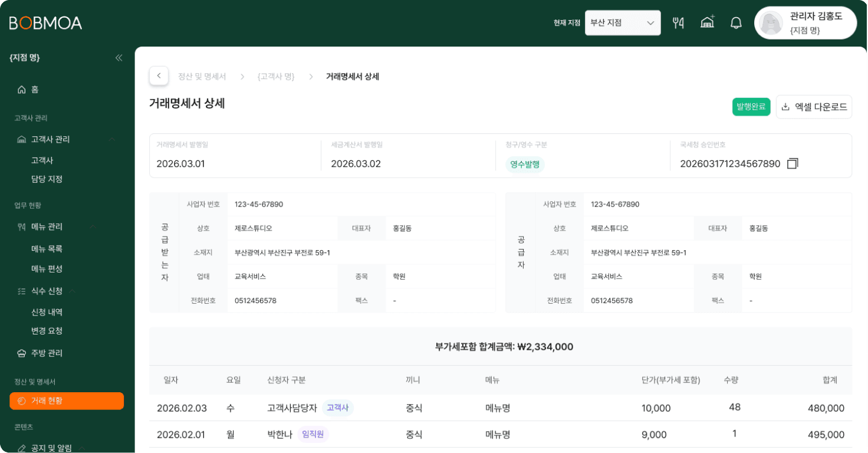Click the 발행완료 status badge
This screenshot has height=453, width=868.
[x=751, y=107]
